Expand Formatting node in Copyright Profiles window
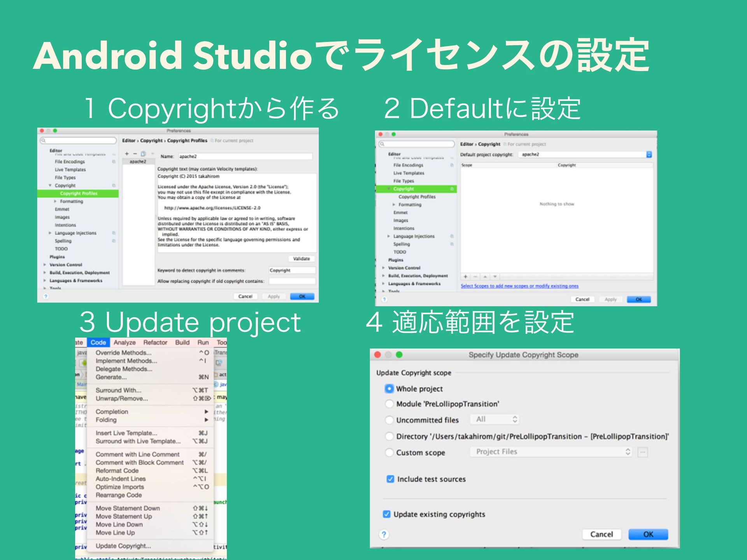 pos(55,201)
